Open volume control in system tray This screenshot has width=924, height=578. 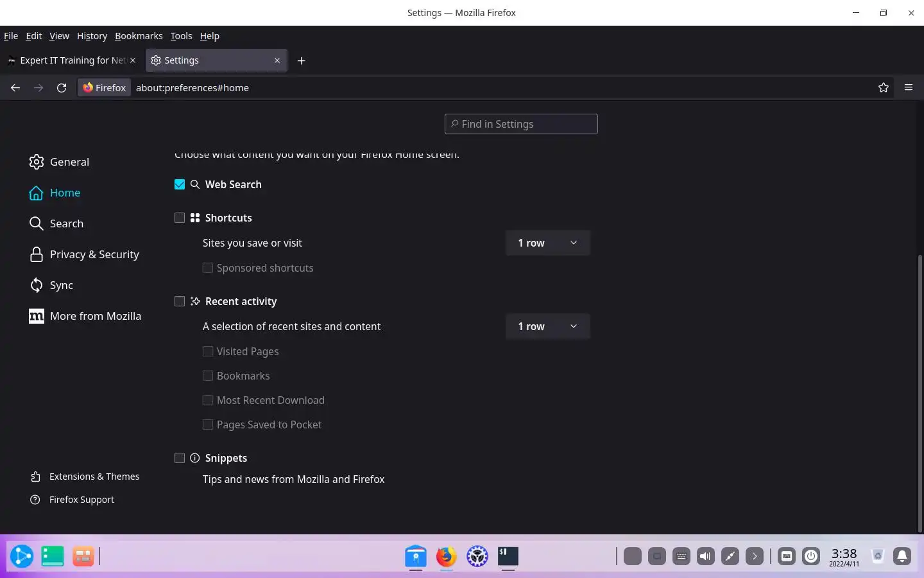click(x=706, y=556)
